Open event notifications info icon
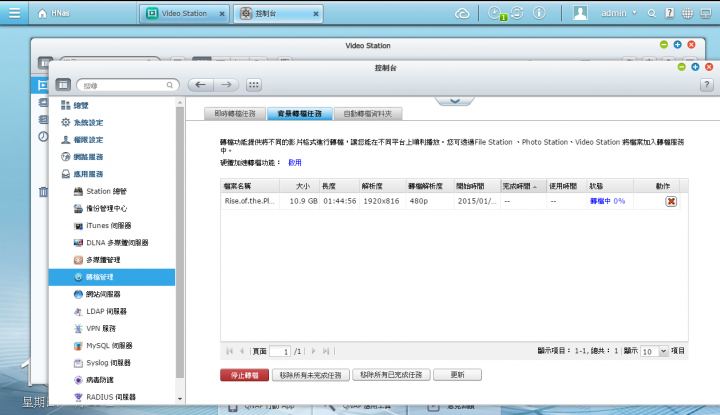This screenshot has width=720, height=415. point(539,13)
